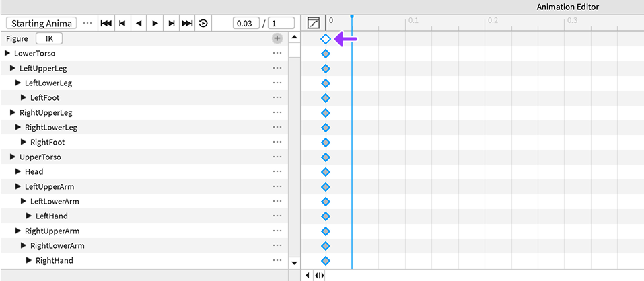This screenshot has height=281, width=644.
Task: Open LowerTorso track options menu
Action: 277,53
